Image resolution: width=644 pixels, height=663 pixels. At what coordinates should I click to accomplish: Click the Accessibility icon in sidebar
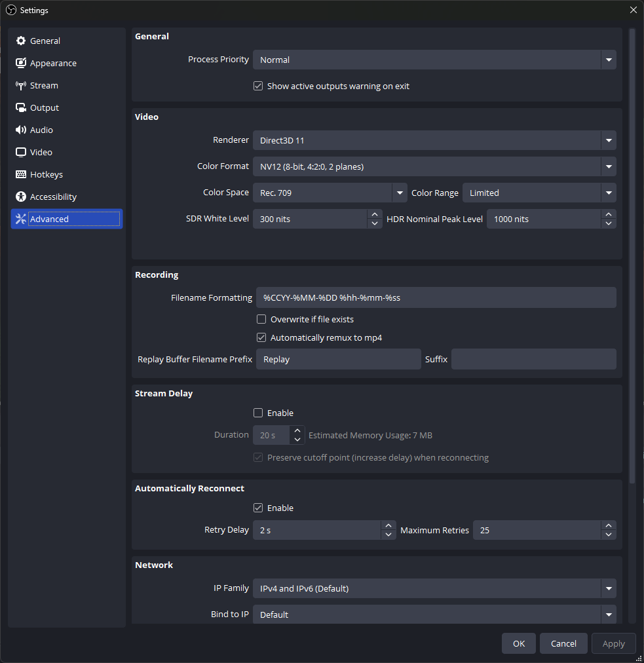(21, 197)
